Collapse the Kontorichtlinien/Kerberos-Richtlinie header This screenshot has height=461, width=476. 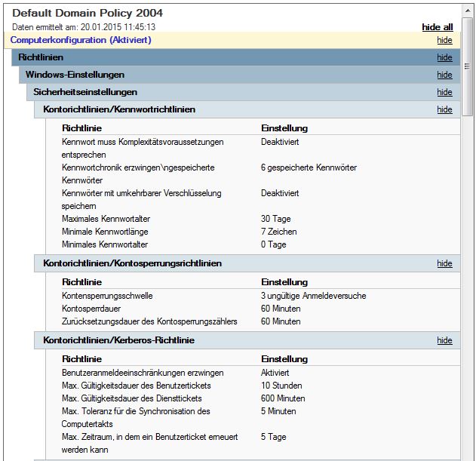247,340
